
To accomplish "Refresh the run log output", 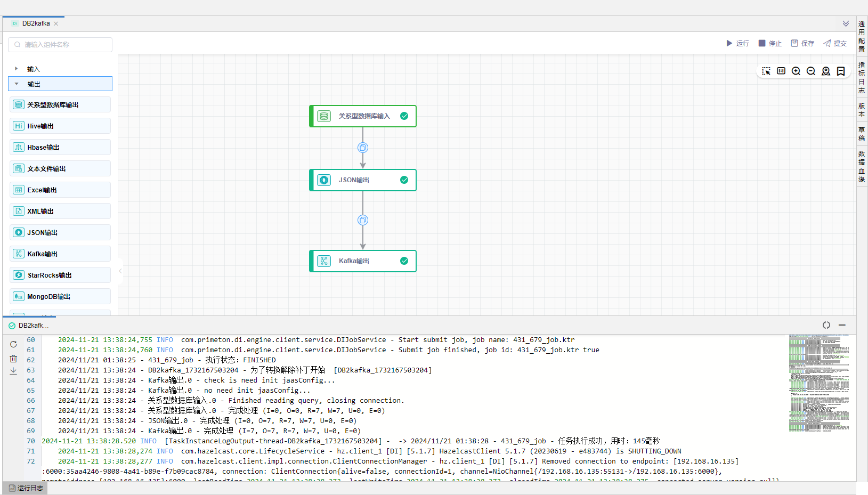I will coord(13,344).
